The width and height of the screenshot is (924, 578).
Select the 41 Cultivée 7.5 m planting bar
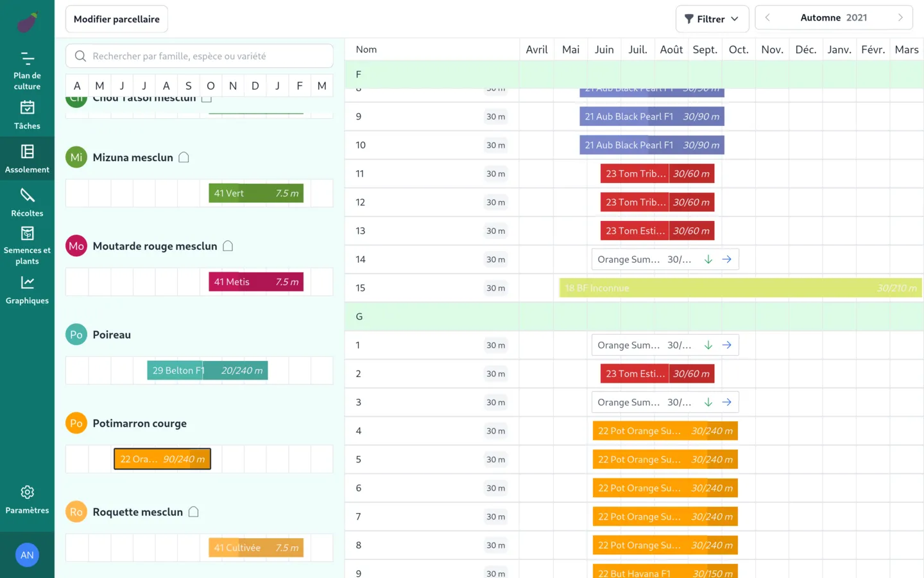(x=256, y=548)
